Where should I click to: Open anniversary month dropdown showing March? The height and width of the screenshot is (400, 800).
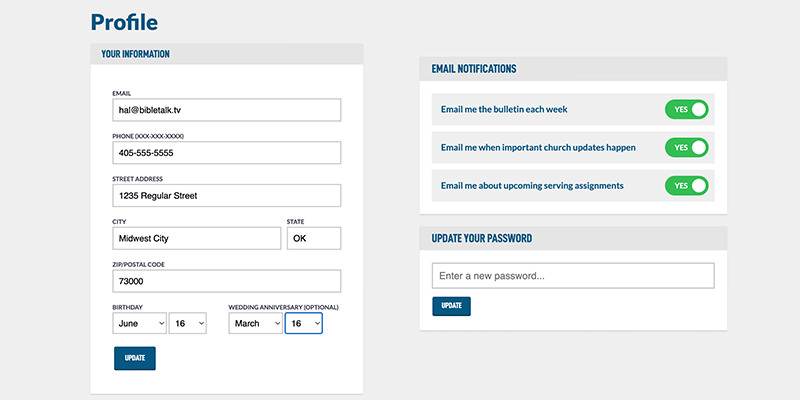[x=255, y=323]
